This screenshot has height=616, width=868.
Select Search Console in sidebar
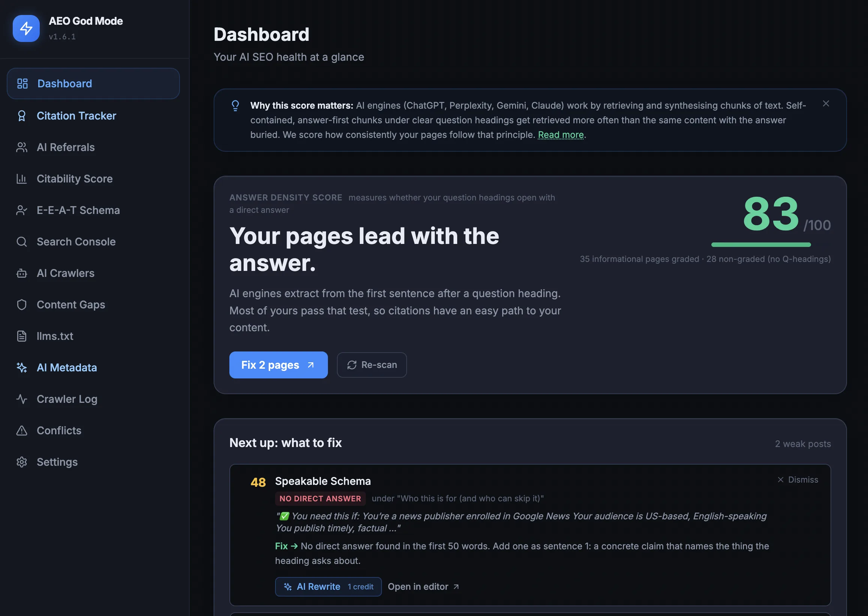93,242
